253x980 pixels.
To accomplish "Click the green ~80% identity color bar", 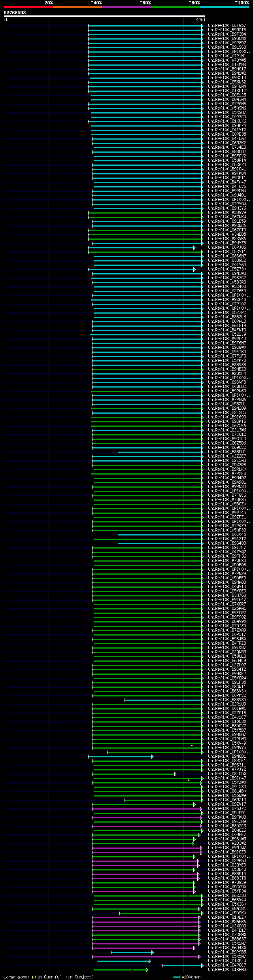I will click(x=176, y=7).
